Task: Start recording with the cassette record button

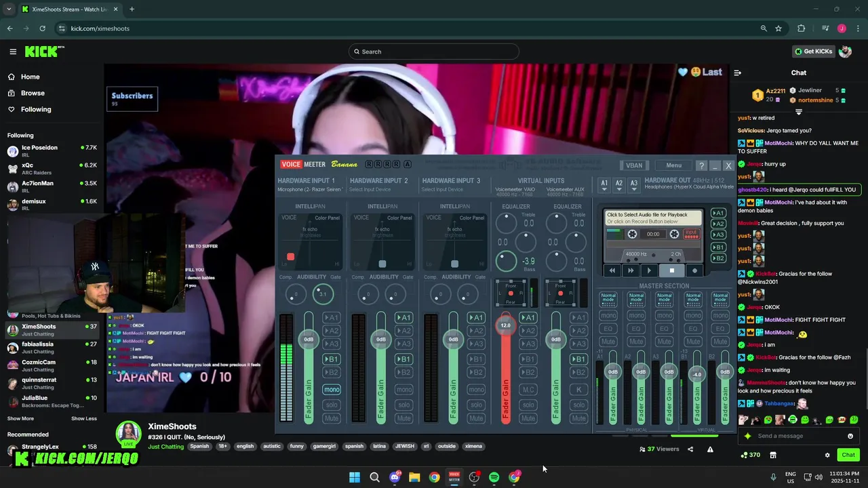Action: (694, 270)
